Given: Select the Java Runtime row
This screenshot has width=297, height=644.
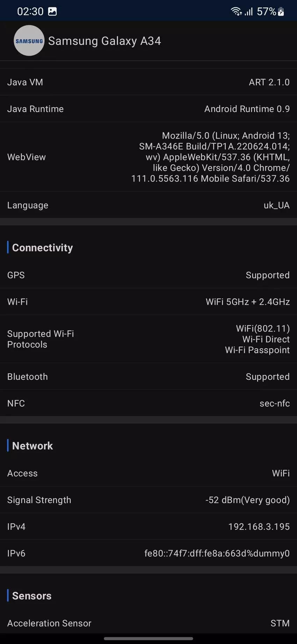Looking at the screenshot, I should point(148,109).
